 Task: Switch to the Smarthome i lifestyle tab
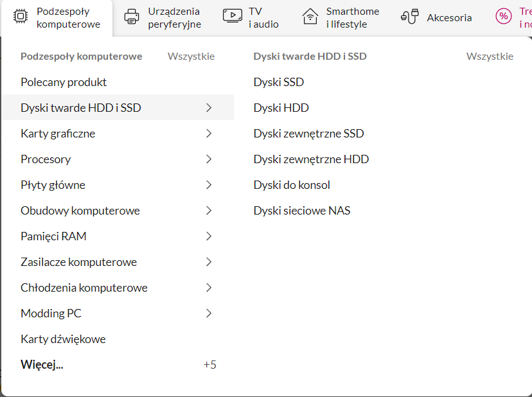coord(351,18)
